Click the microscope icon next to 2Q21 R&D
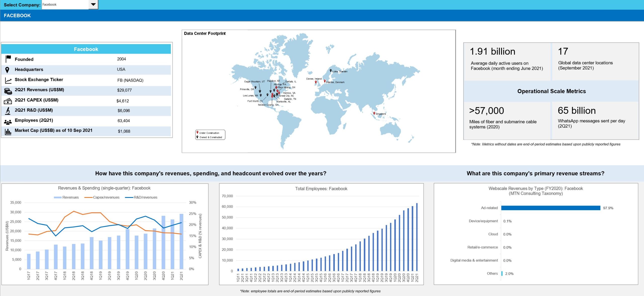The height and width of the screenshot is (296, 644). pos(8,111)
